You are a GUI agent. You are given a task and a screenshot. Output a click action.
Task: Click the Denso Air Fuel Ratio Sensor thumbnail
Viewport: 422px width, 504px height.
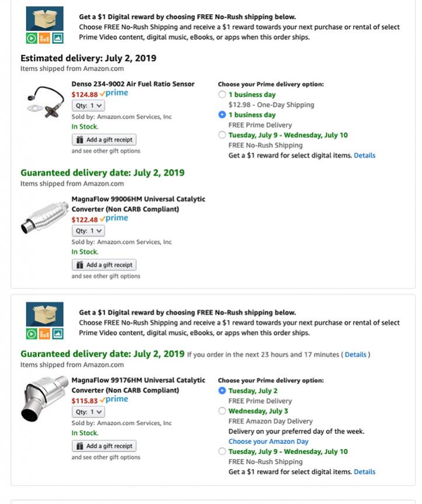tap(46, 102)
